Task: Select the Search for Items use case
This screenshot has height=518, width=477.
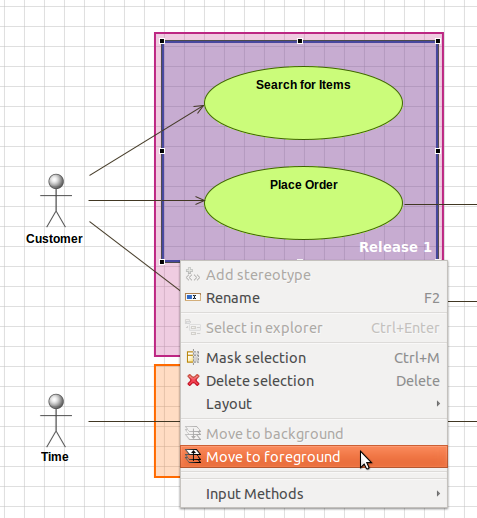Action: pyautogui.click(x=303, y=103)
